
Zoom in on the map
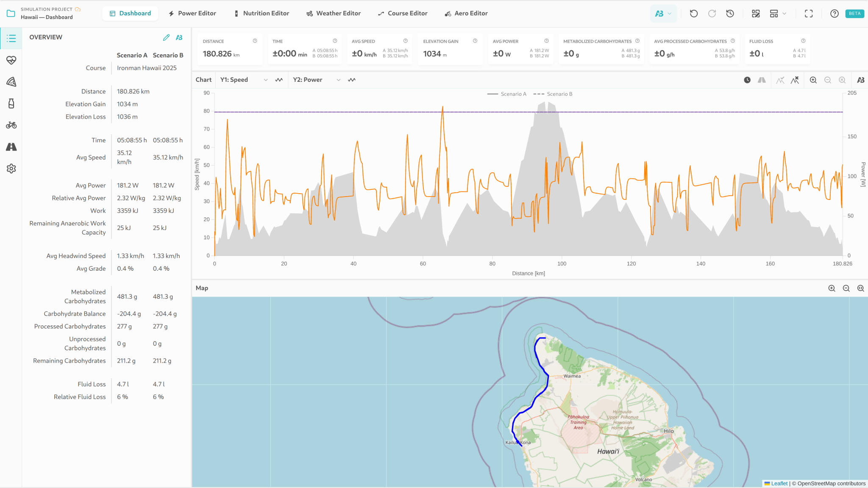[x=832, y=288]
